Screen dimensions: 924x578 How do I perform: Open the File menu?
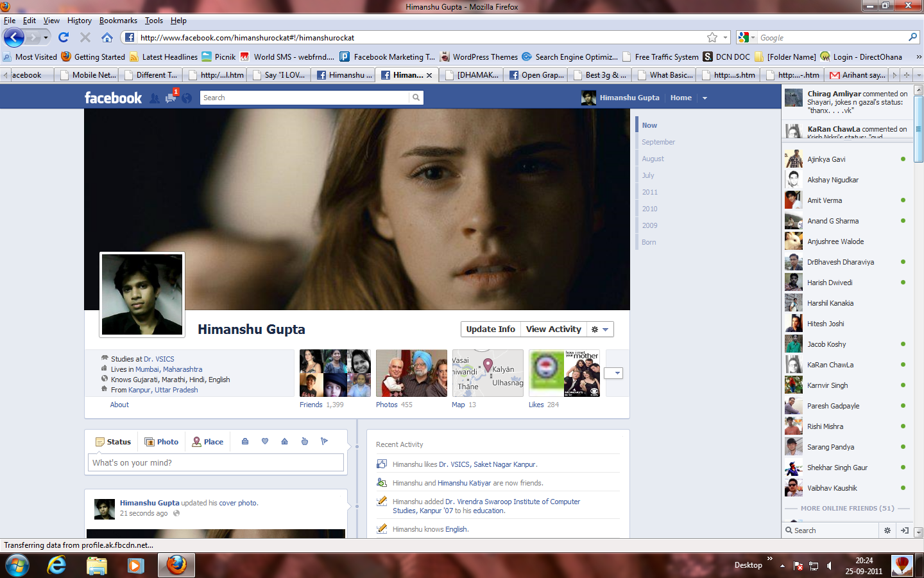point(10,21)
